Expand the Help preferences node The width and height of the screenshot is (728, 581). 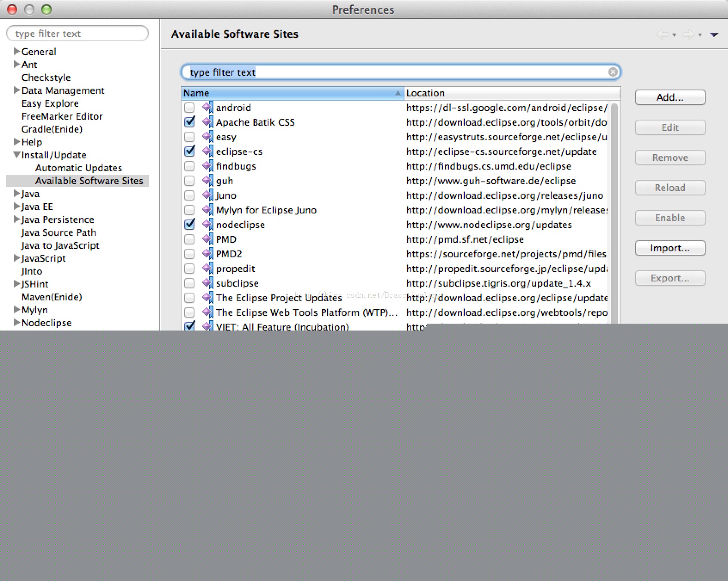point(17,142)
